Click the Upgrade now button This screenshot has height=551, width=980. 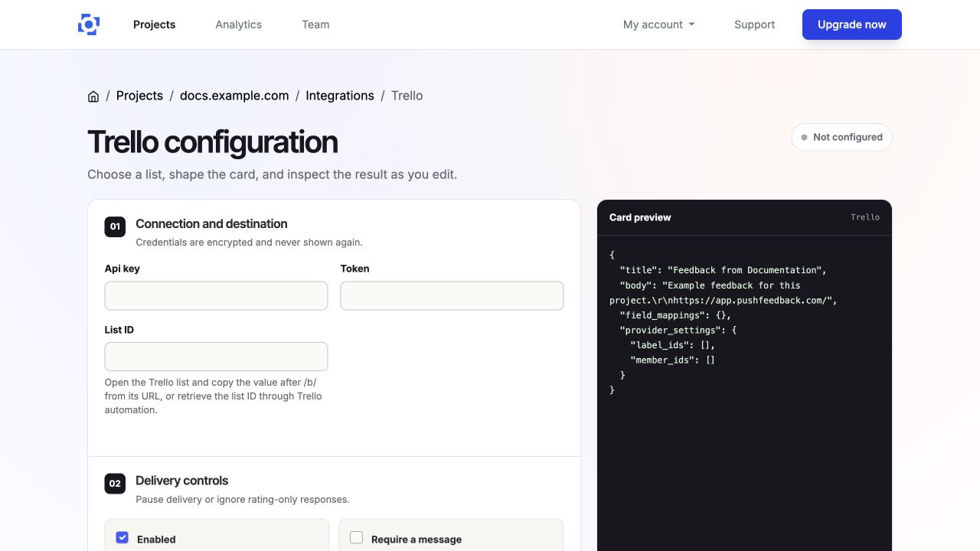click(x=852, y=24)
